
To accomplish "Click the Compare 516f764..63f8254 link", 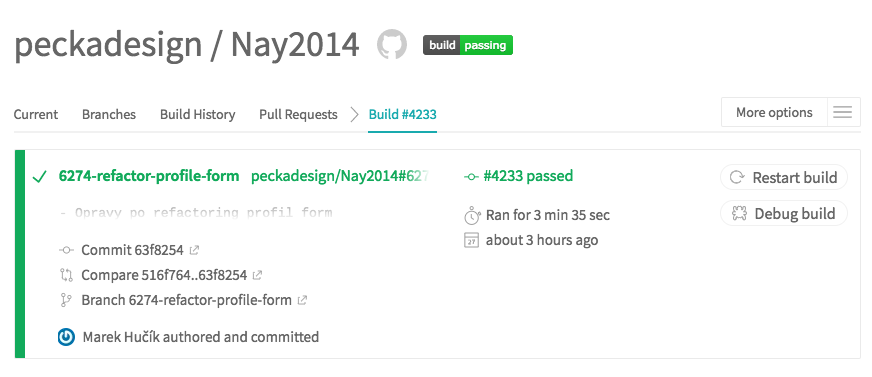I will pyautogui.click(x=164, y=275).
